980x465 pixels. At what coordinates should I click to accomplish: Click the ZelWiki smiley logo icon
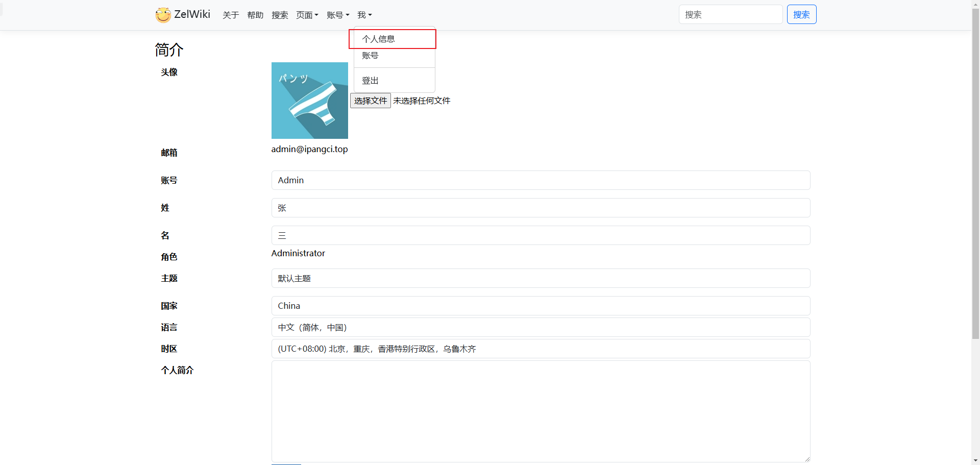coord(163,15)
